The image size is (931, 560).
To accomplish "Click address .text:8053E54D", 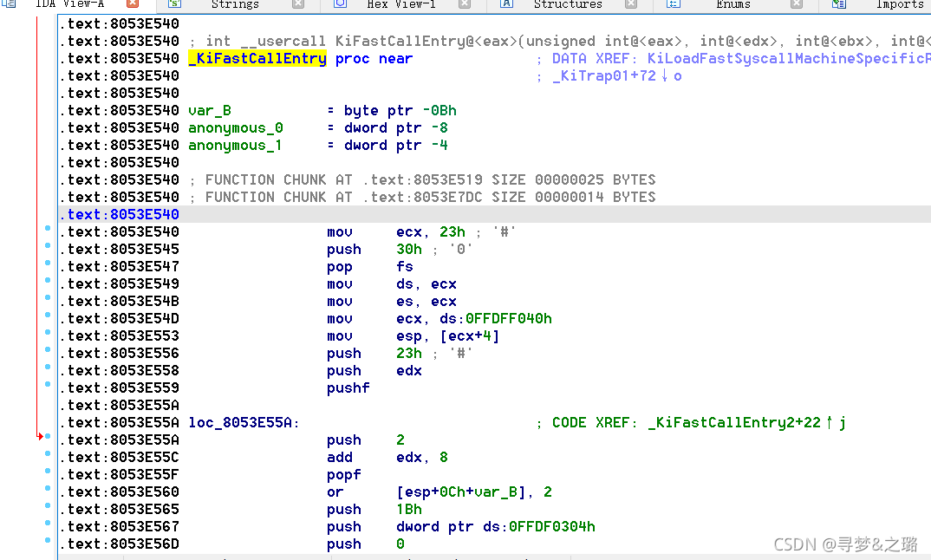I will 120,319.
